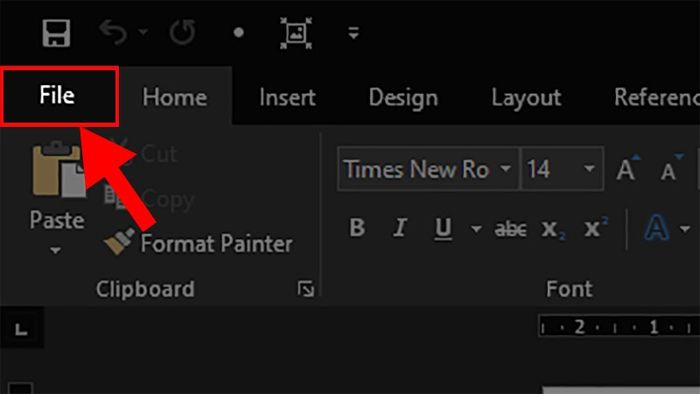Open the Layout ribbon tab

pos(526,98)
